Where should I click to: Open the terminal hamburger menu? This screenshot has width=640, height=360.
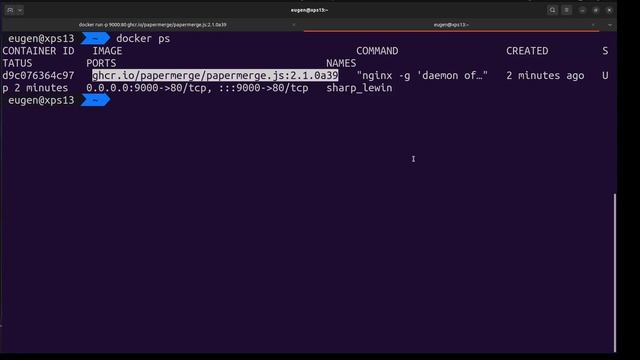pyautogui.click(x=567, y=10)
